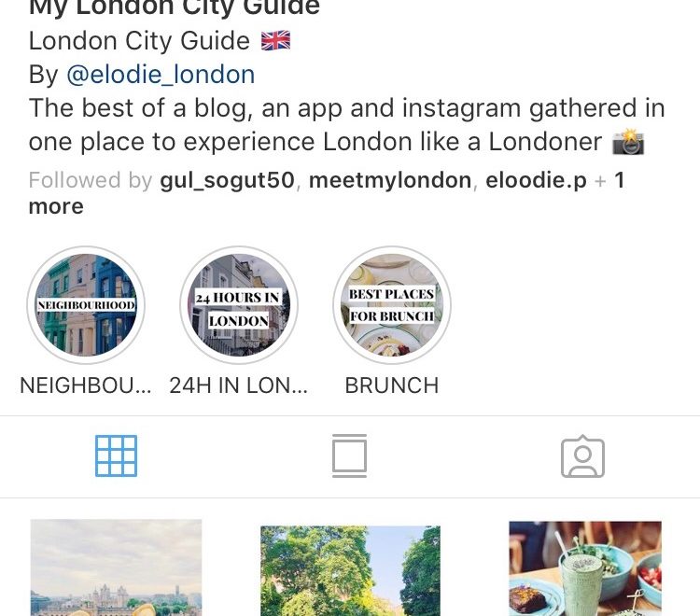700x616 pixels.
Task: Show the '1 more' mutual followers
Action: tap(327, 193)
